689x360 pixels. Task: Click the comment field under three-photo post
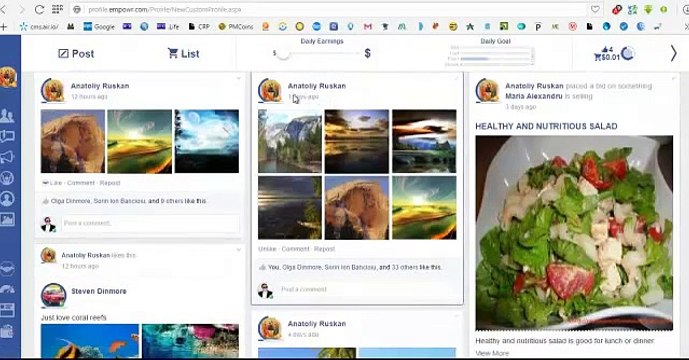point(151,223)
